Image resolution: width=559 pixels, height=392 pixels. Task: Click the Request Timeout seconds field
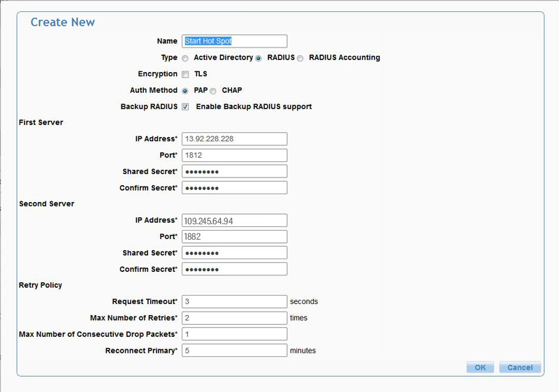[x=234, y=302]
